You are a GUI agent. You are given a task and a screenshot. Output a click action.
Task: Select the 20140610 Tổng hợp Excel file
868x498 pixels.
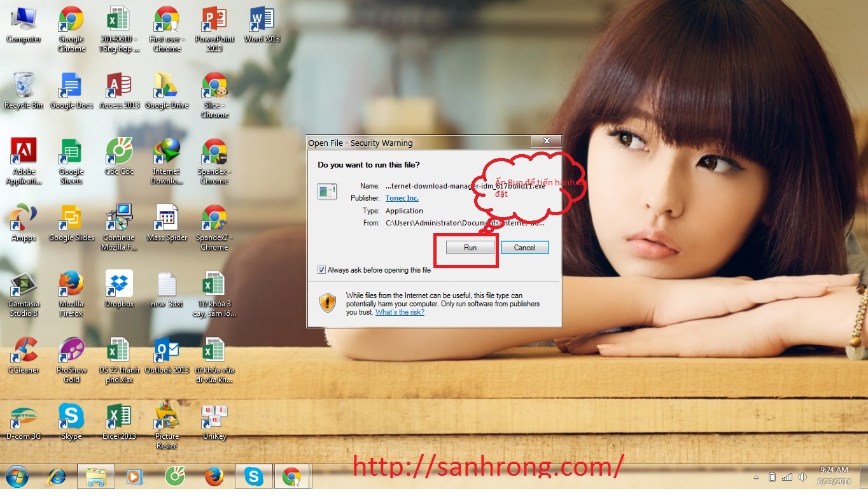(119, 29)
